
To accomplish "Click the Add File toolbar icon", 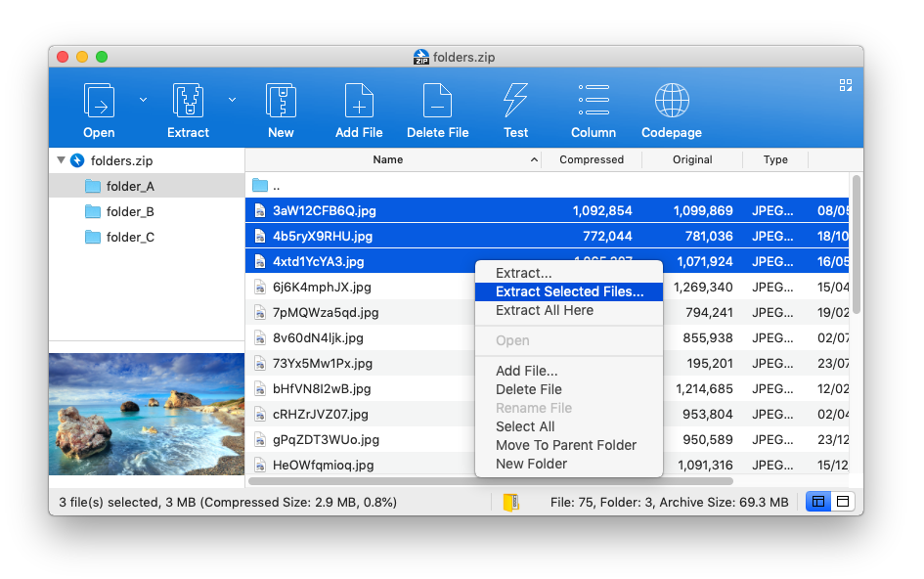I will point(359,102).
